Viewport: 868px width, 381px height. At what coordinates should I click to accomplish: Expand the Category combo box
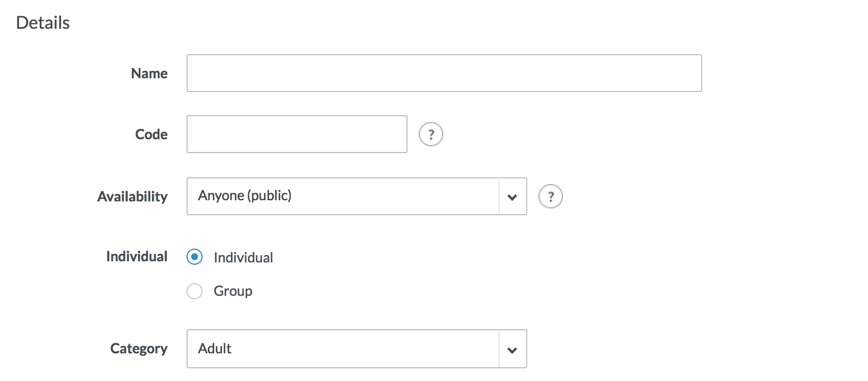click(342, 349)
